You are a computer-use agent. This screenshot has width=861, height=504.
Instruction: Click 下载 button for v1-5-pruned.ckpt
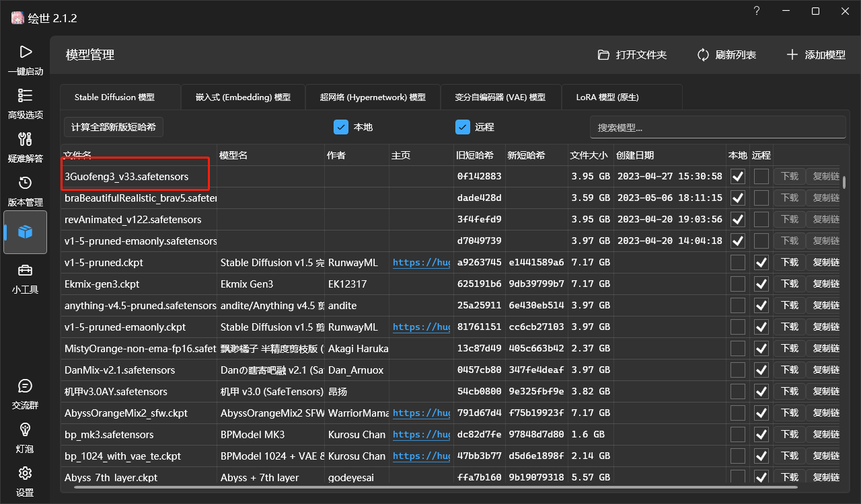[789, 262]
